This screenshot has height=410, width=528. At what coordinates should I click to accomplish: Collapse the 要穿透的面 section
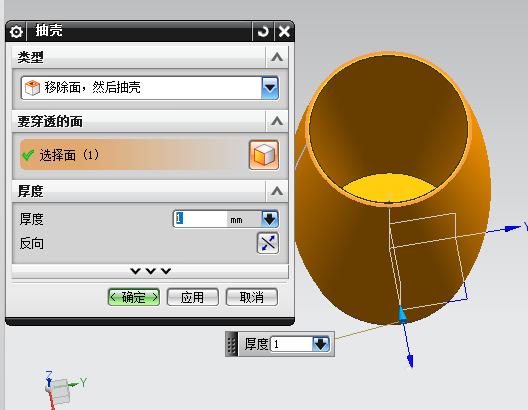(x=277, y=121)
